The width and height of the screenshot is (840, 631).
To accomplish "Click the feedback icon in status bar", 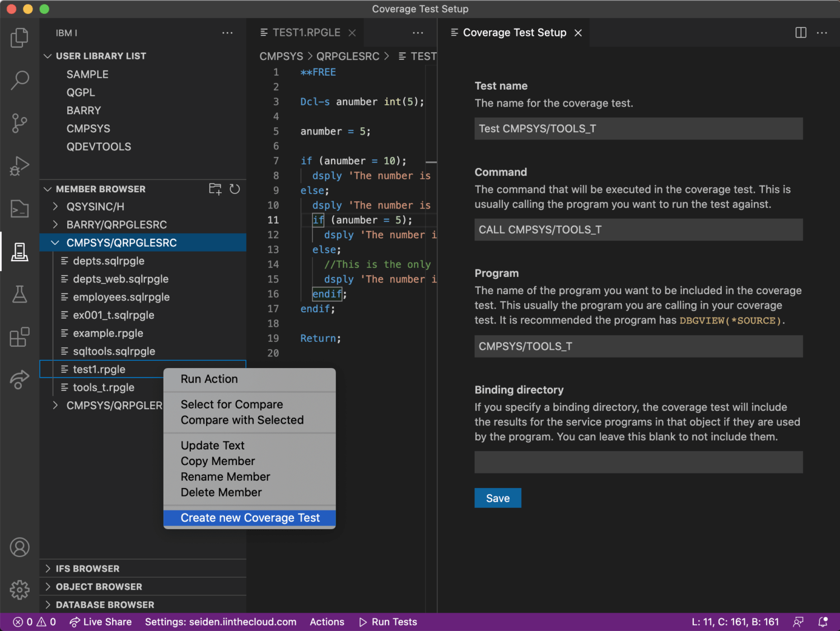I will click(798, 621).
